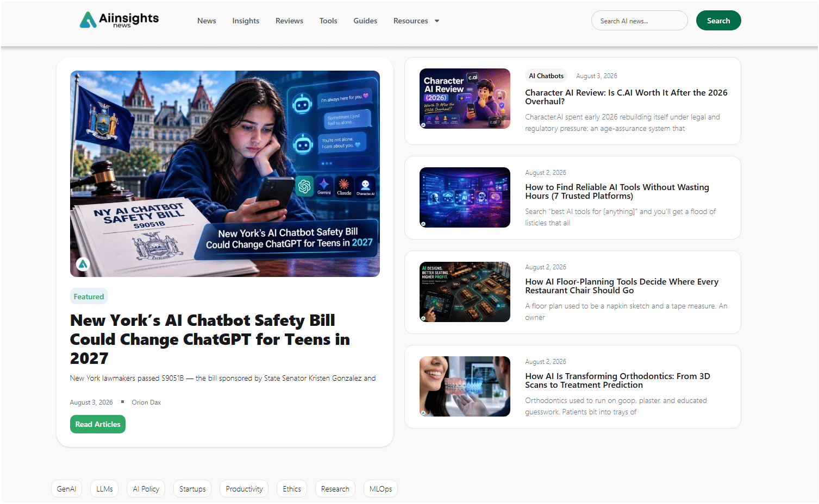Focus the Search AI news field
Screen dimensions: 819x504
pyautogui.click(x=639, y=21)
